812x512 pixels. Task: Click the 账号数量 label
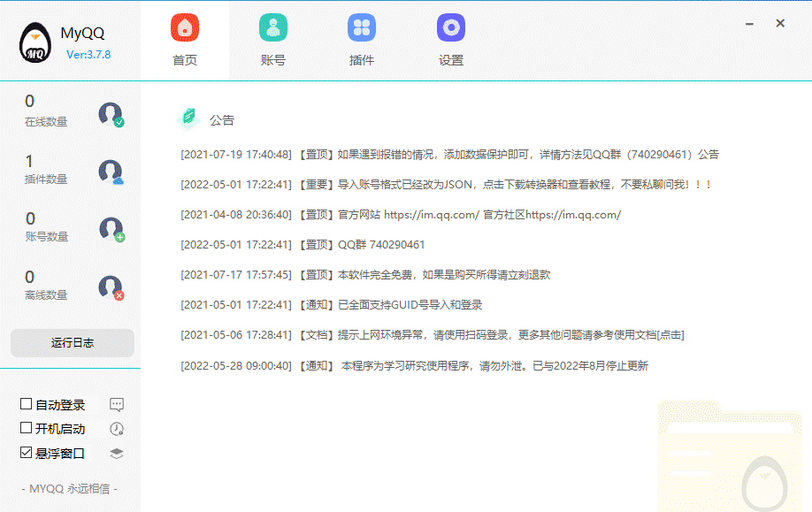(47, 237)
